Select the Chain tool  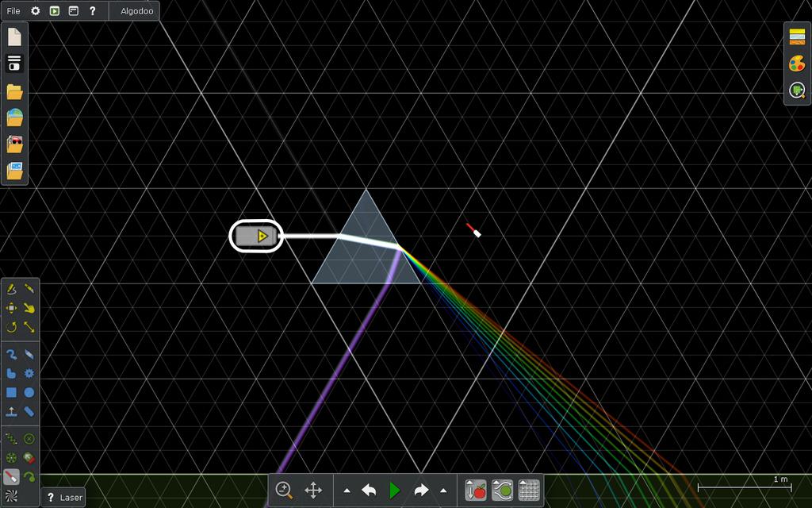click(x=29, y=412)
